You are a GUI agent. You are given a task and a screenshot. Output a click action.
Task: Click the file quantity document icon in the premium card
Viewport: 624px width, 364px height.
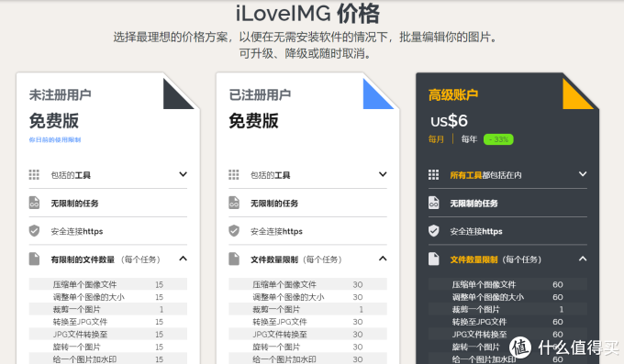(434, 259)
